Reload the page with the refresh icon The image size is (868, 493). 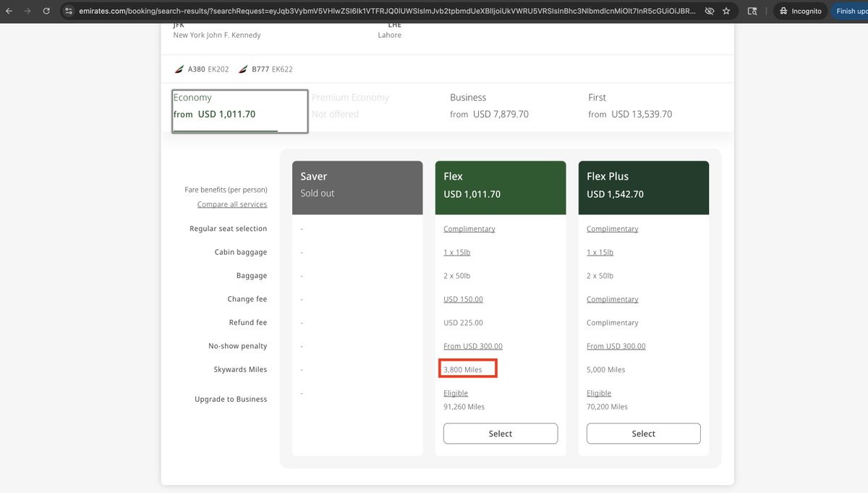[x=46, y=12]
